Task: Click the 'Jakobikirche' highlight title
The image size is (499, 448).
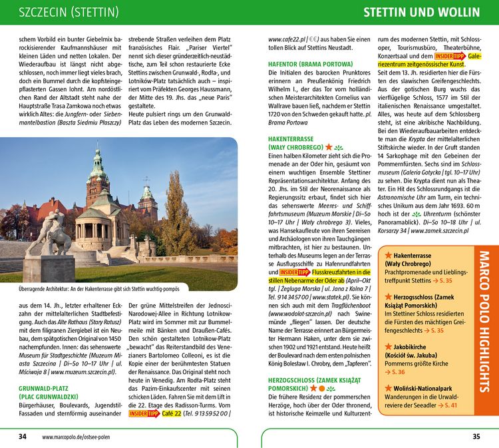Action: tap(410, 347)
